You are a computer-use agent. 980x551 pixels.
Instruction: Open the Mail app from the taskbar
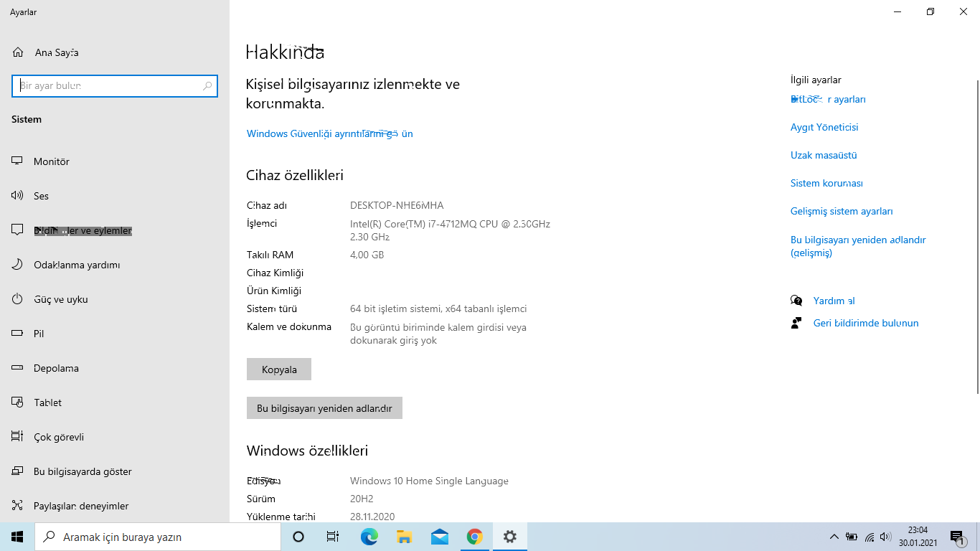point(439,537)
